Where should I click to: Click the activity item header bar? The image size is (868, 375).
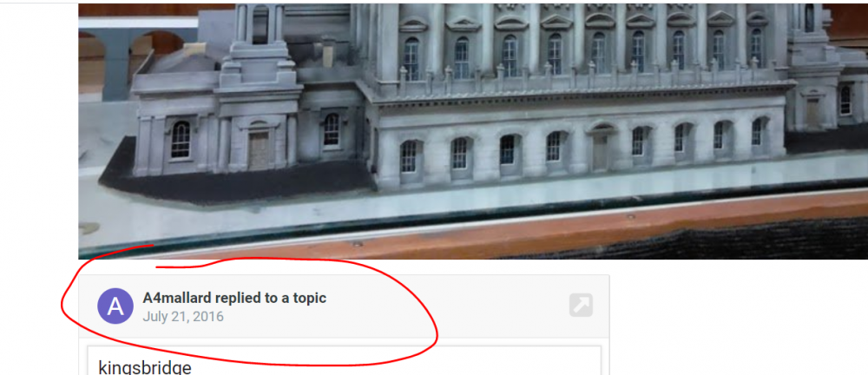point(344,306)
